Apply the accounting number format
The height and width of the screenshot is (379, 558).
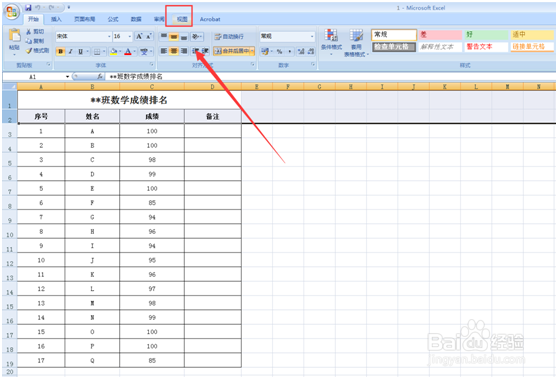264,52
